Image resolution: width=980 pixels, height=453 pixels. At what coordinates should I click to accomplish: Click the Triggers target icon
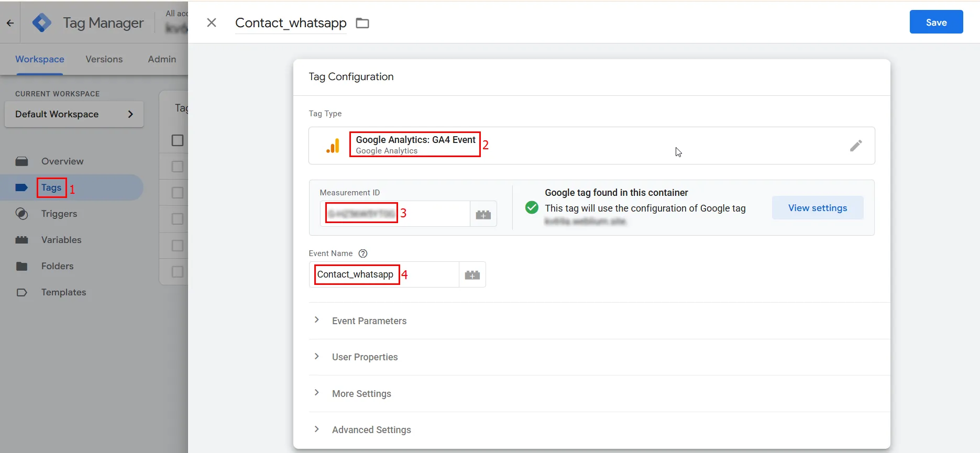click(21, 214)
